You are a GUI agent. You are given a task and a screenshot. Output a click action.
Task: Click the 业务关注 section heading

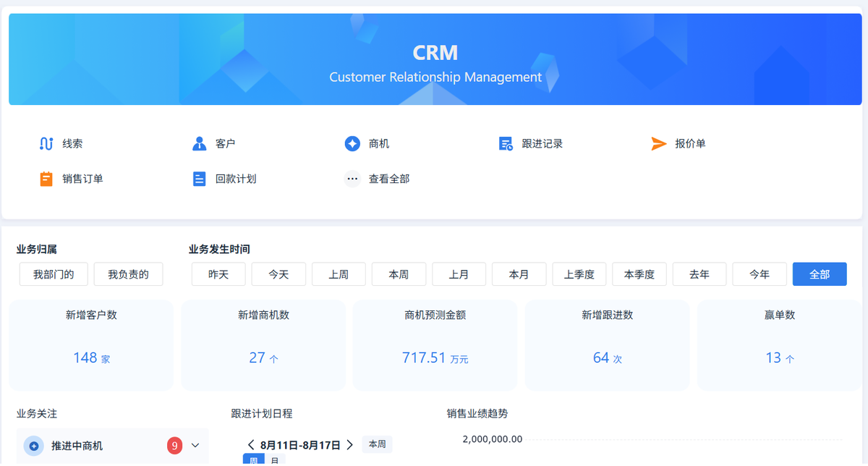tap(37, 414)
